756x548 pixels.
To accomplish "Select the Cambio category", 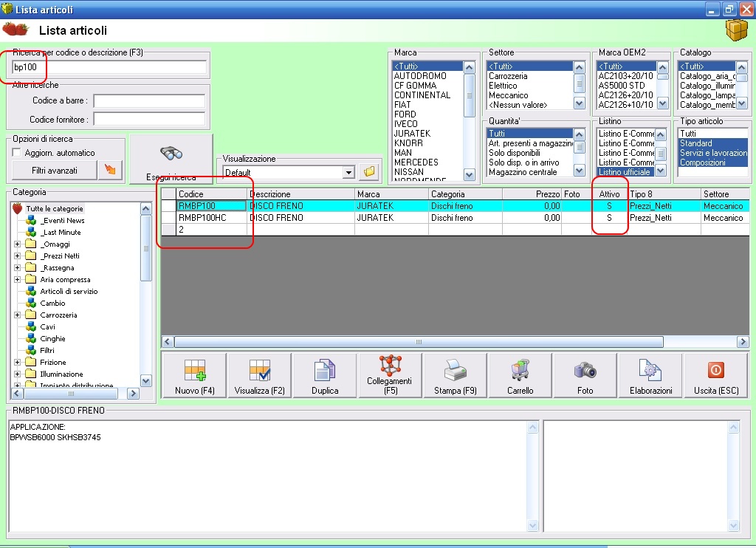I will click(52, 303).
